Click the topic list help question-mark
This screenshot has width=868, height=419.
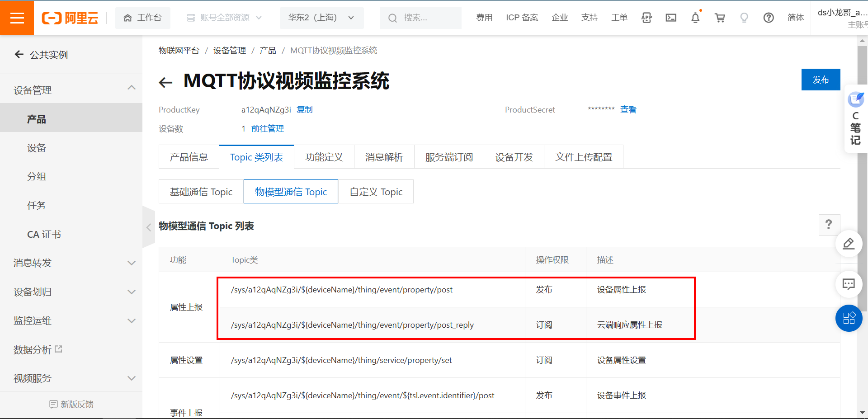point(829,225)
